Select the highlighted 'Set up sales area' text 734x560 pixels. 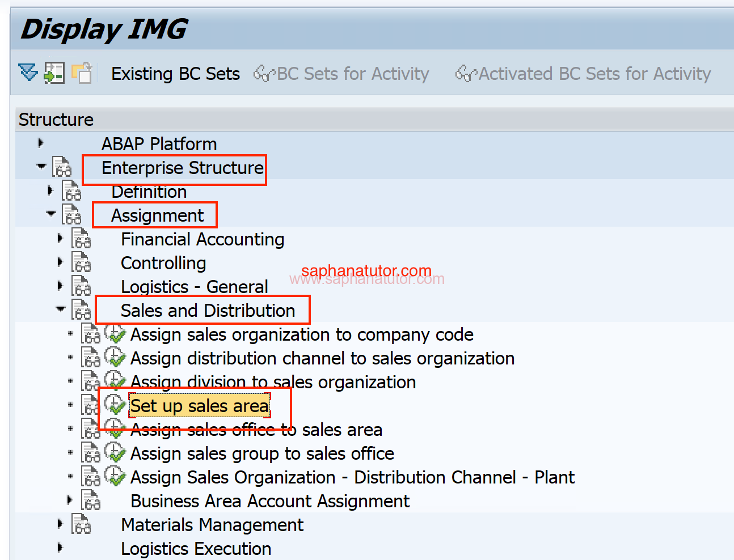click(200, 406)
